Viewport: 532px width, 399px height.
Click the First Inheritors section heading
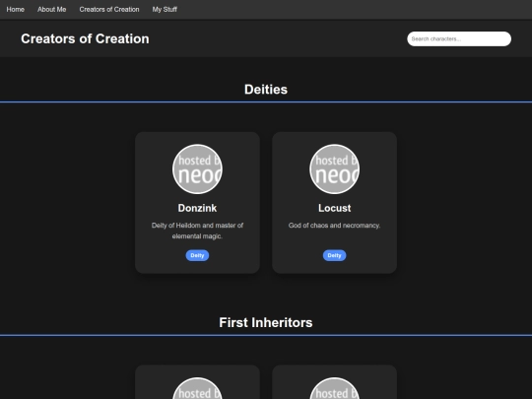pos(266,323)
